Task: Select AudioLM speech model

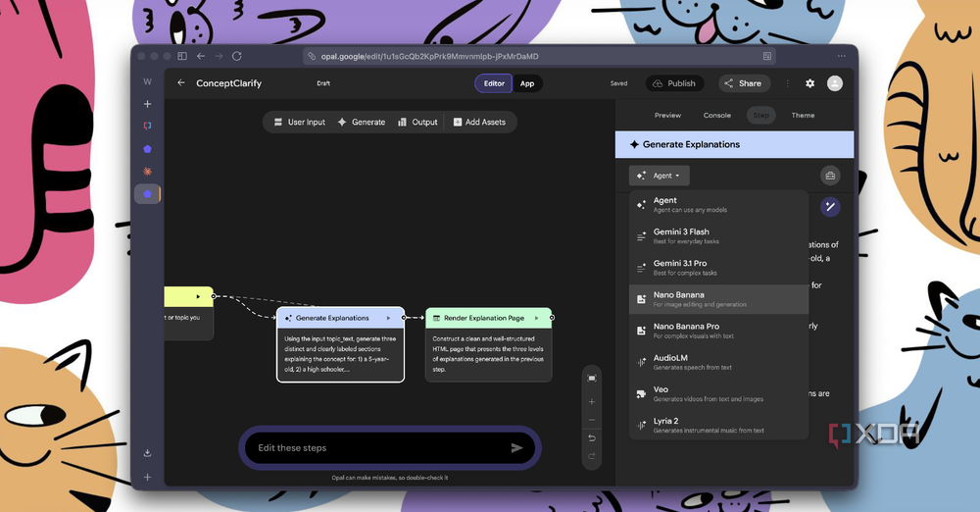Action: (x=718, y=362)
